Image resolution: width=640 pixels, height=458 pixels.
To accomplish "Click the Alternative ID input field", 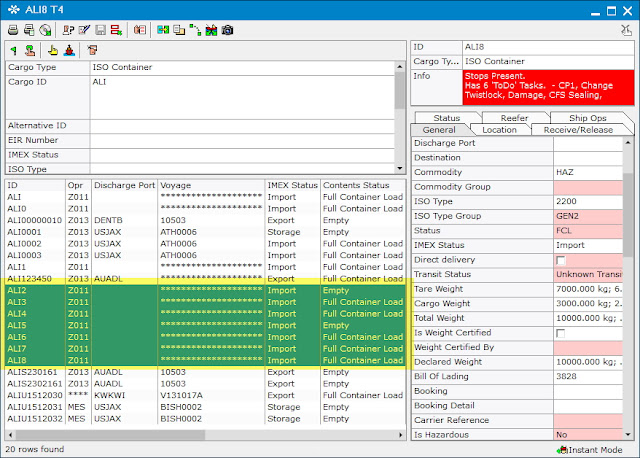I will pos(242,126).
